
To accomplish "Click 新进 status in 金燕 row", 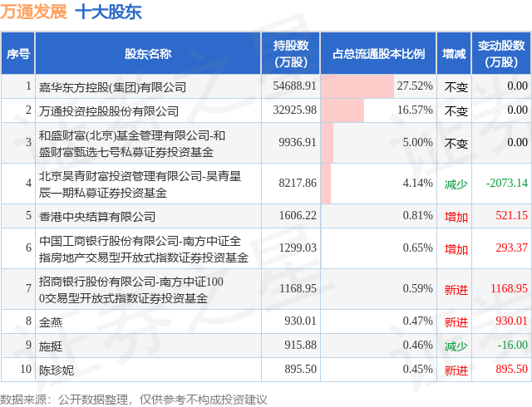I will 456,322.
